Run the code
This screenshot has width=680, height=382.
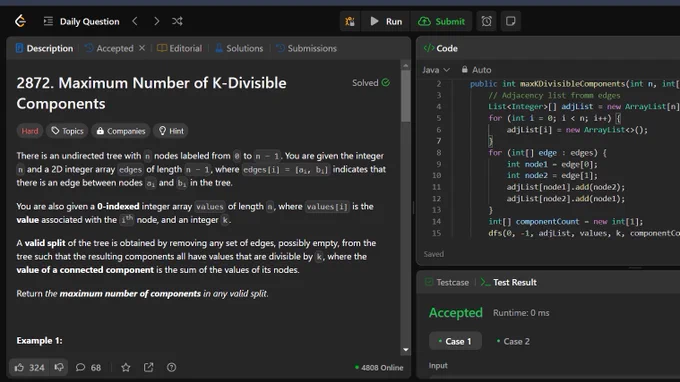click(386, 21)
